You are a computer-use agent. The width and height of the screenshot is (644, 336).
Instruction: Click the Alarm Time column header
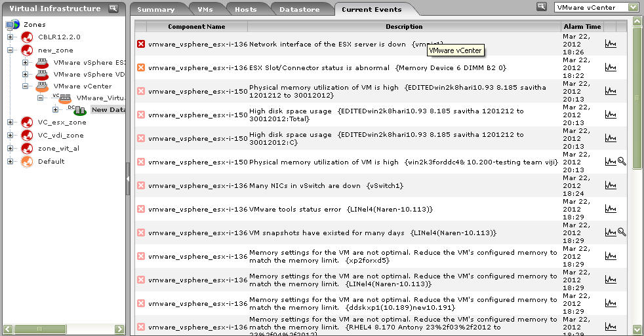coord(582,26)
